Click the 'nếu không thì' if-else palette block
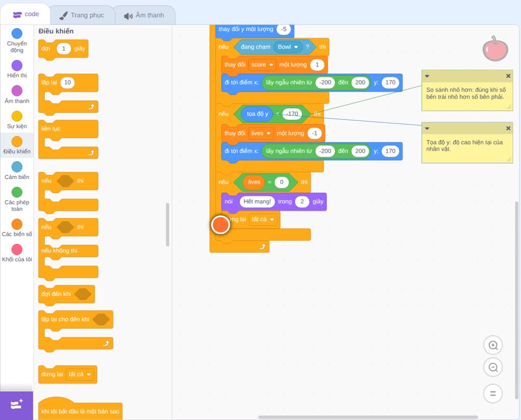 coord(68,250)
